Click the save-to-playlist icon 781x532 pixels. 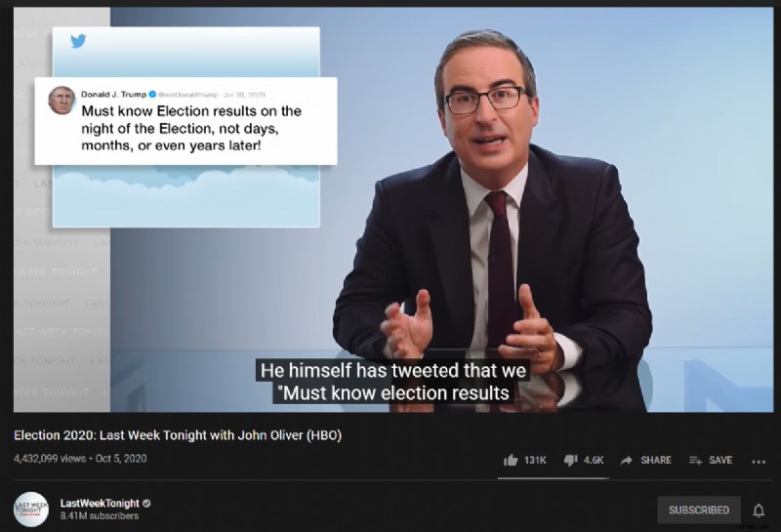click(x=695, y=461)
